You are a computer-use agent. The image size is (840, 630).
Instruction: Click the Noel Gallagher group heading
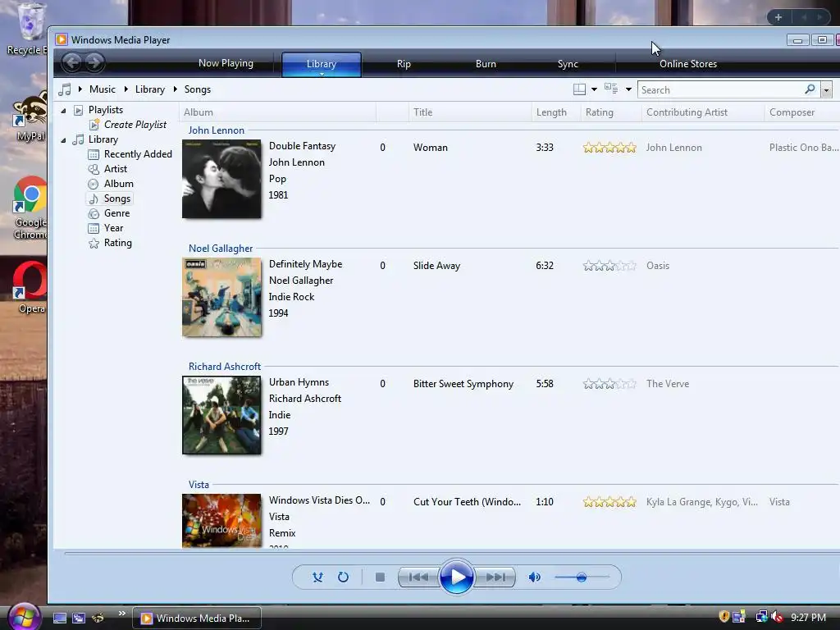pos(221,248)
